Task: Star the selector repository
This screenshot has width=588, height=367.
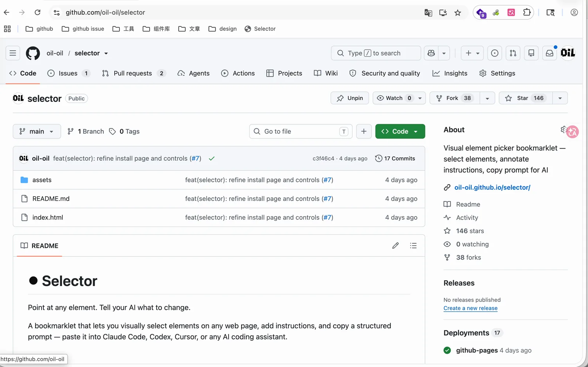Action: pos(526,98)
